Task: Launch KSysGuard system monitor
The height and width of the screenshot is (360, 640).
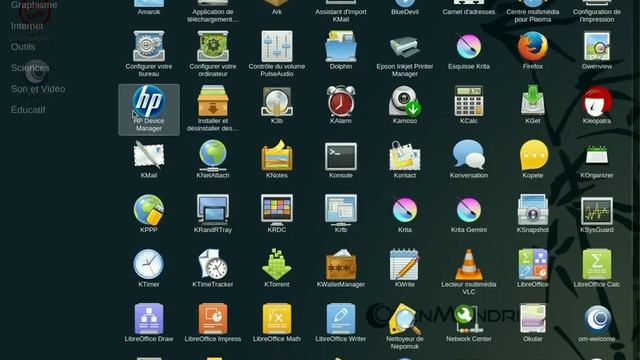Action: click(597, 214)
